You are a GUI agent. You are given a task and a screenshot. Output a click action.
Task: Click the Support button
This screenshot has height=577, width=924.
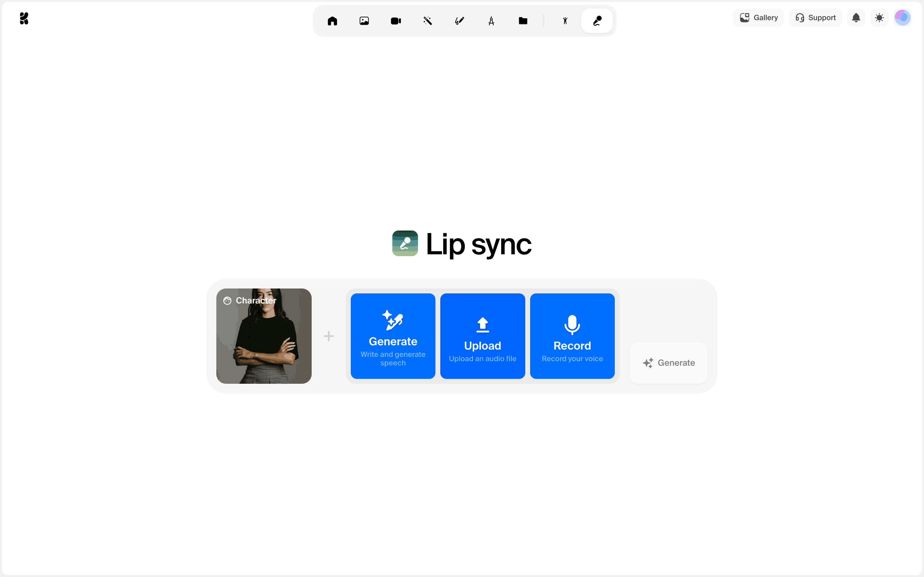815,18
